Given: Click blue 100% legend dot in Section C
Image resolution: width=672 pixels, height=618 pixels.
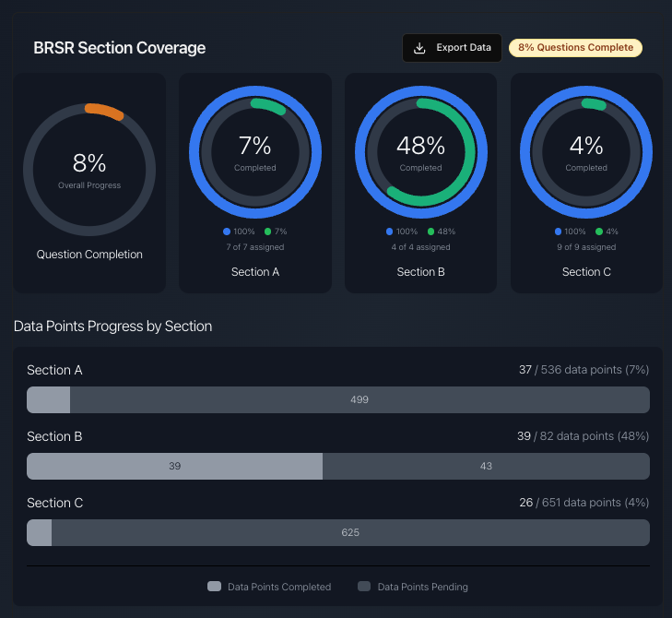Looking at the screenshot, I should (559, 232).
